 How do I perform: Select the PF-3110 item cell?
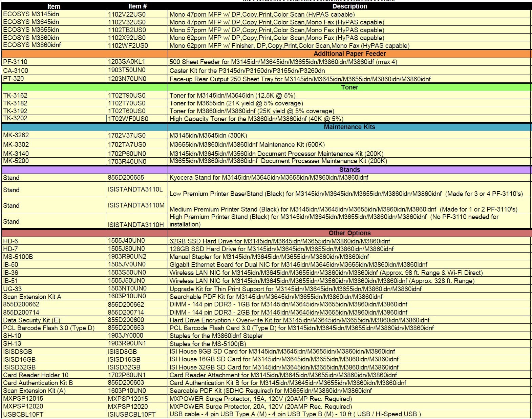click(15, 62)
